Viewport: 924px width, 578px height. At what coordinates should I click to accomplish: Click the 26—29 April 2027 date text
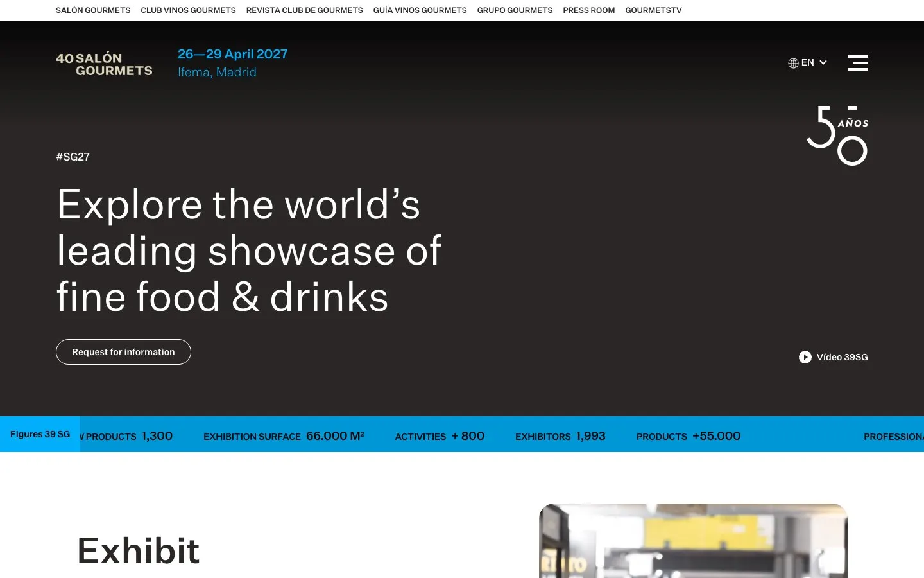232,55
